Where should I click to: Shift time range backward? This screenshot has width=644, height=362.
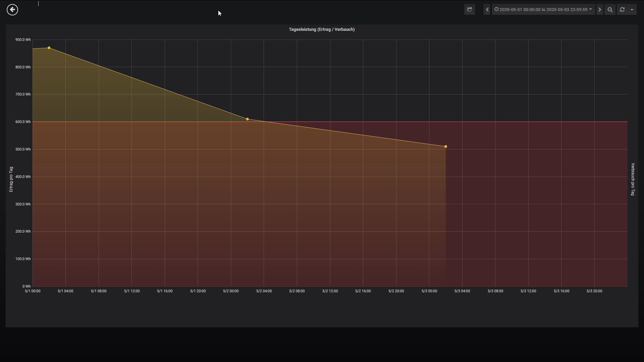pos(487,9)
